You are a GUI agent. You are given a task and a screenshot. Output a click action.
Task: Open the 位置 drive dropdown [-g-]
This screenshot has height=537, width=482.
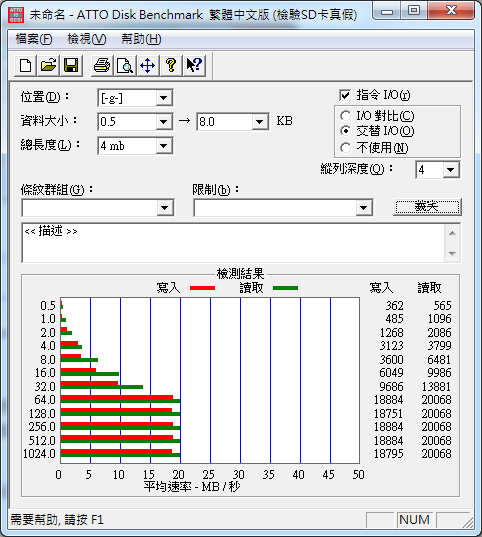tap(164, 98)
